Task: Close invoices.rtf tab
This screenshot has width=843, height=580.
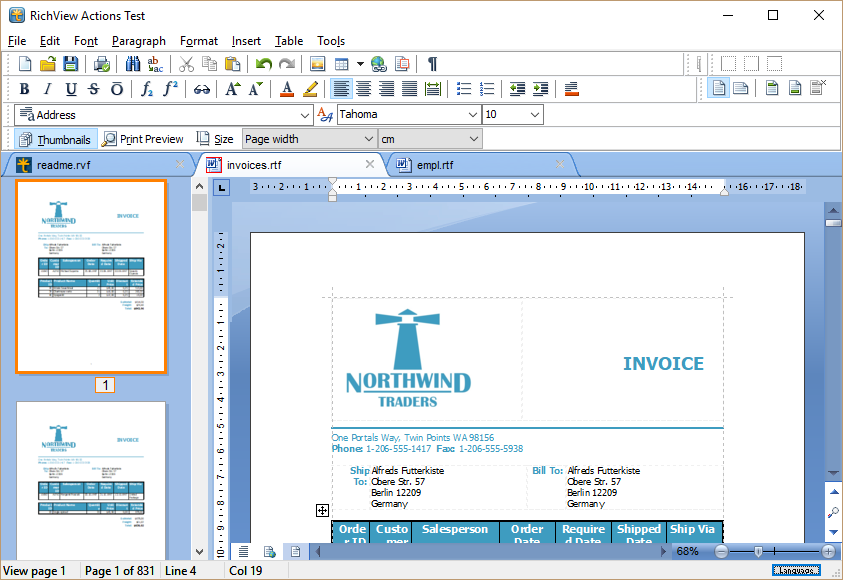Action: [x=370, y=164]
